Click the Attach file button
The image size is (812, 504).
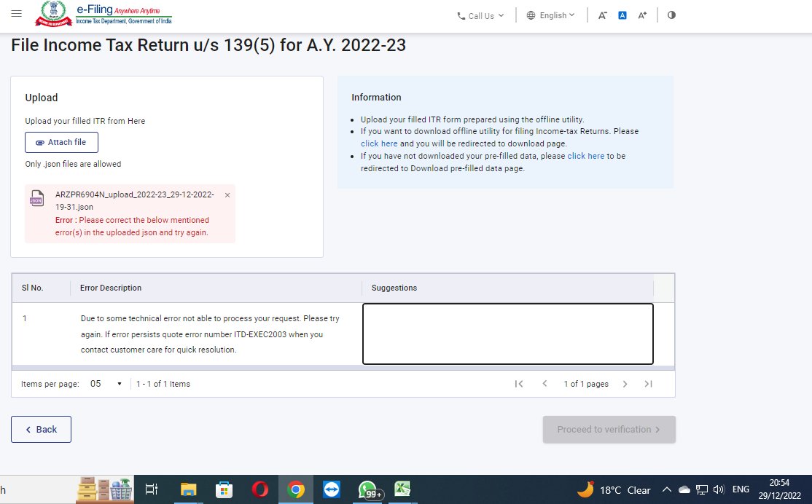[x=62, y=142]
